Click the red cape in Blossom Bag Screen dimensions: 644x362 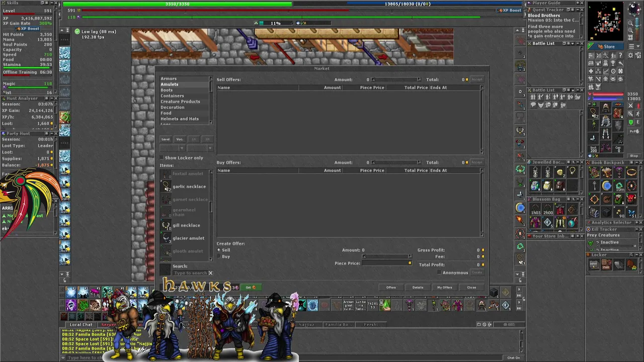[x=560, y=209]
